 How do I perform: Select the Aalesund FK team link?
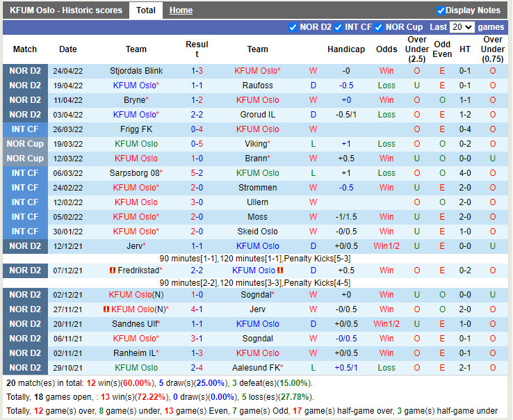click(256, 368)
